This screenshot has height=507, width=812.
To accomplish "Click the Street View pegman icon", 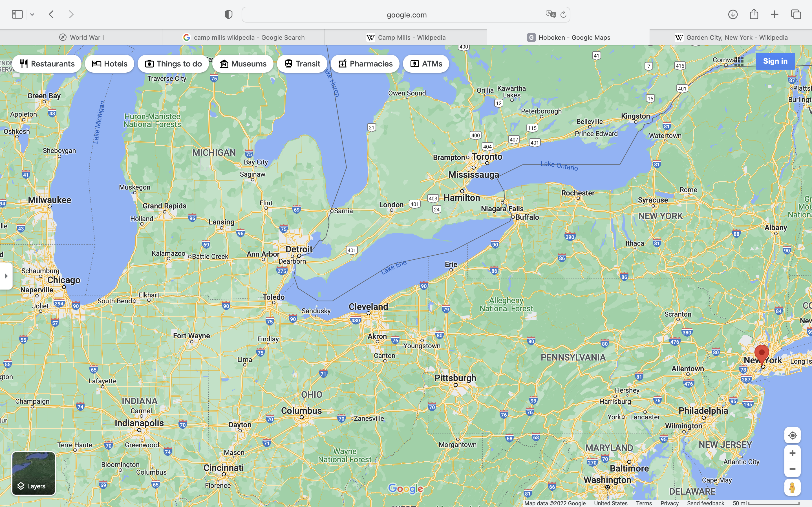I will pyautogui.click(x=792, y=487).
